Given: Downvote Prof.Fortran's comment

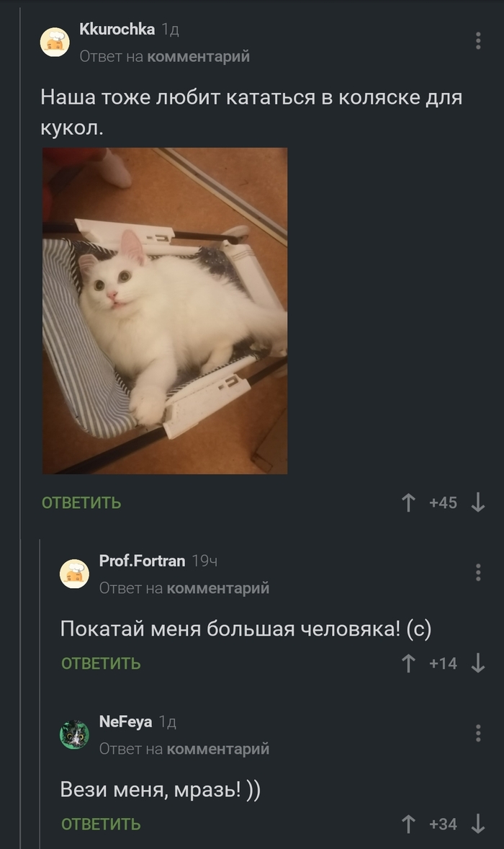Looking at the screenshot, I should tap(478, 663).
